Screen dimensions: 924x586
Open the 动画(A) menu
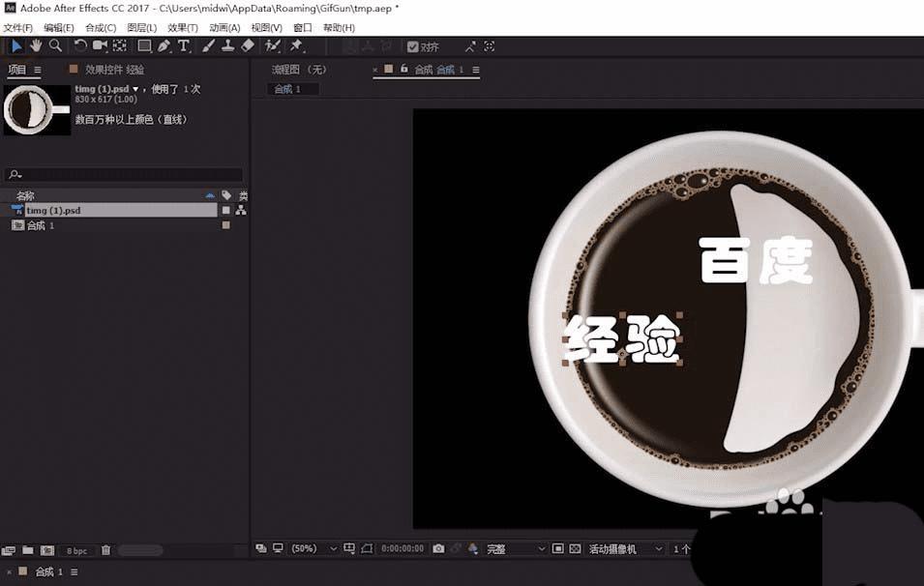[224, 28]
